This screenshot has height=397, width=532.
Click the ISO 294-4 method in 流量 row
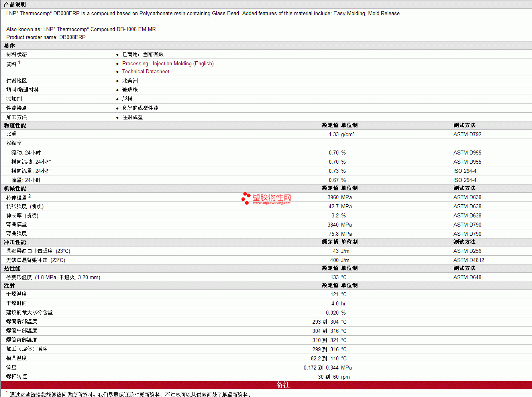(x=465, y=180)
